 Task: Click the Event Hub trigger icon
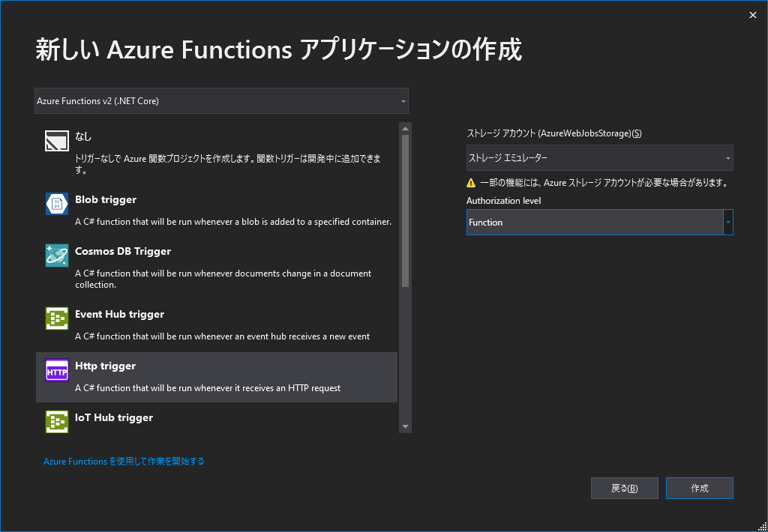(57, 318)
